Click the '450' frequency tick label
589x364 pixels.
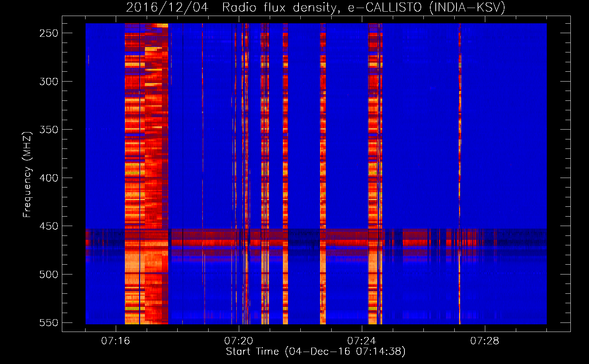click(x=49, y=226)
